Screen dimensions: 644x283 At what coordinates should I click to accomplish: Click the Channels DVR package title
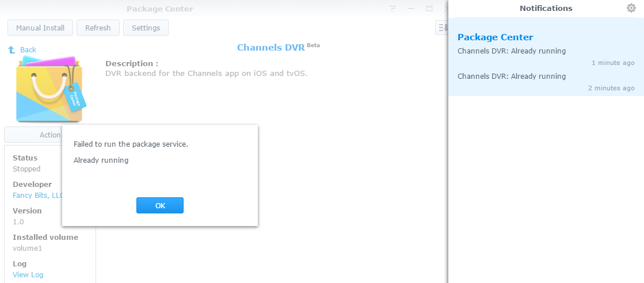[x=270, y=48]
